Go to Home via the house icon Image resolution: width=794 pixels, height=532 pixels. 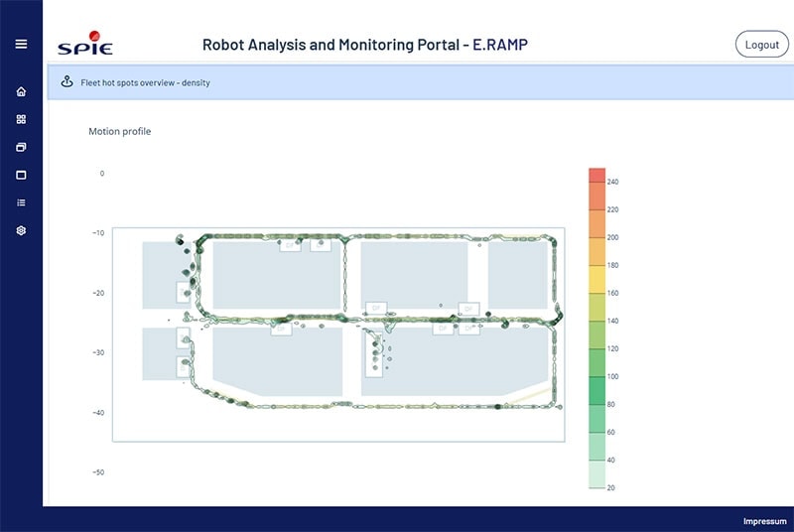tap(21, 91)
